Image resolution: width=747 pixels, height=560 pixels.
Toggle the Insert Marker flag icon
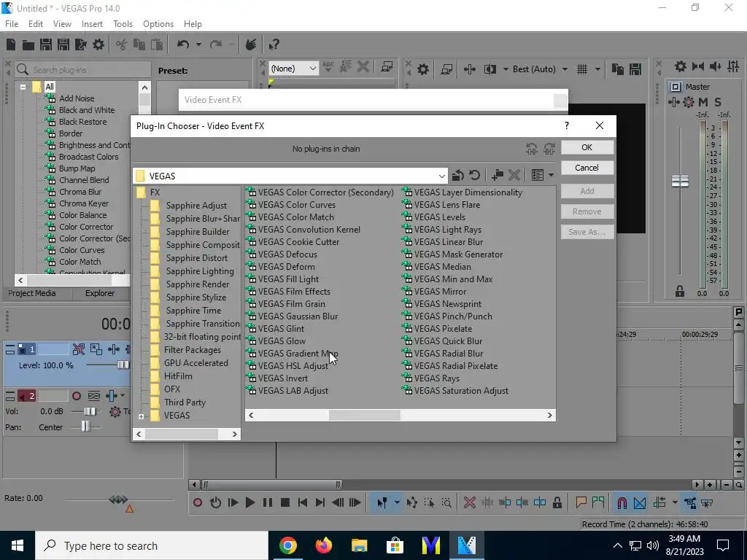(x=581, y=502)
